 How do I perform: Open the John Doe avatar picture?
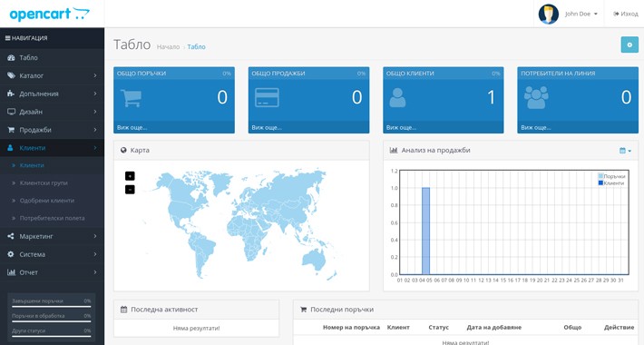coord(548,14)
